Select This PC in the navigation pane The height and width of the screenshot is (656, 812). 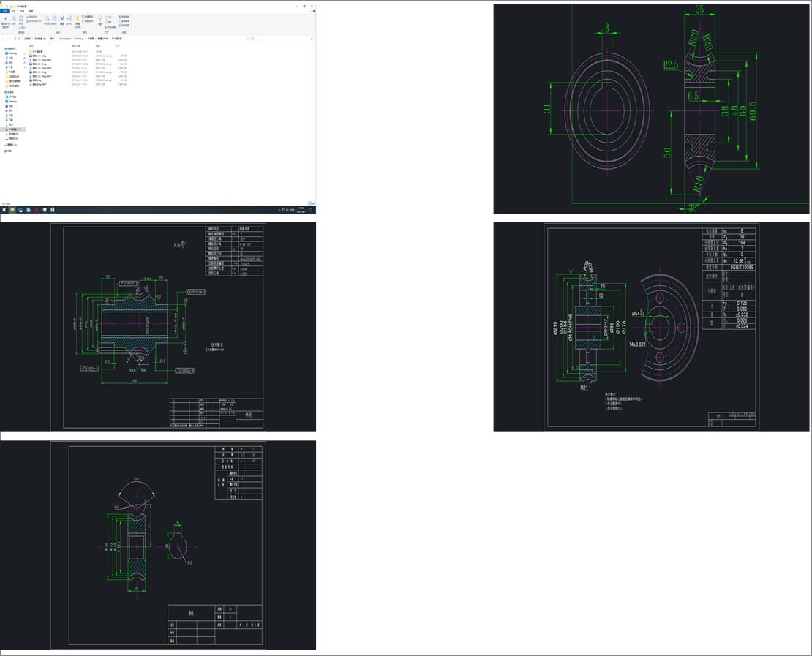pyautogui.click(x=10, y=92)
